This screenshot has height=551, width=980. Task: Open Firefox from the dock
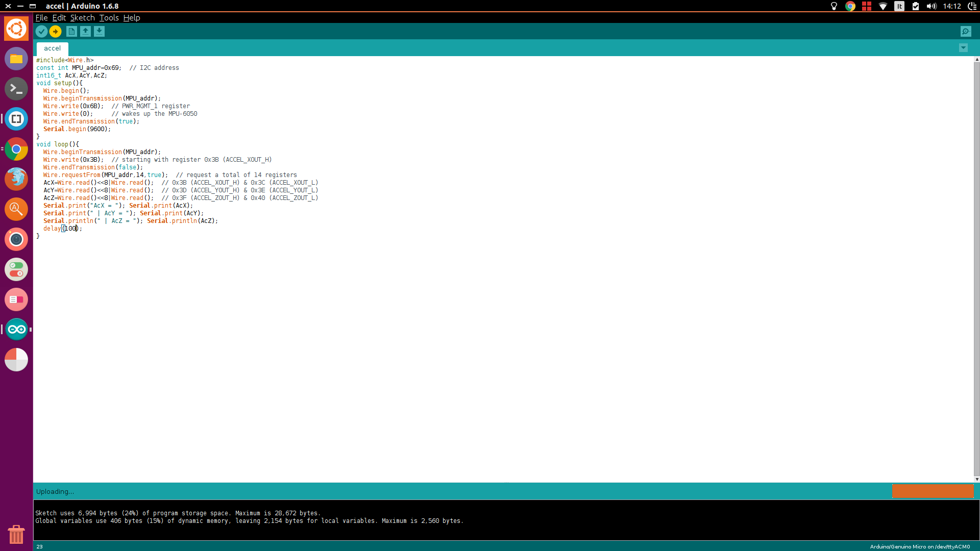[16, 179]
